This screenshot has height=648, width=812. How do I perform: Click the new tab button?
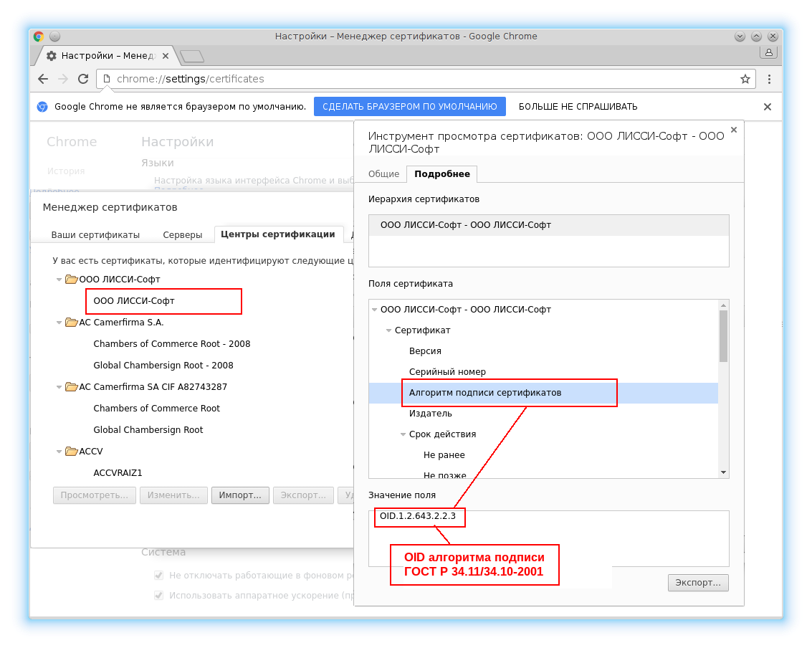click(191, 56)
